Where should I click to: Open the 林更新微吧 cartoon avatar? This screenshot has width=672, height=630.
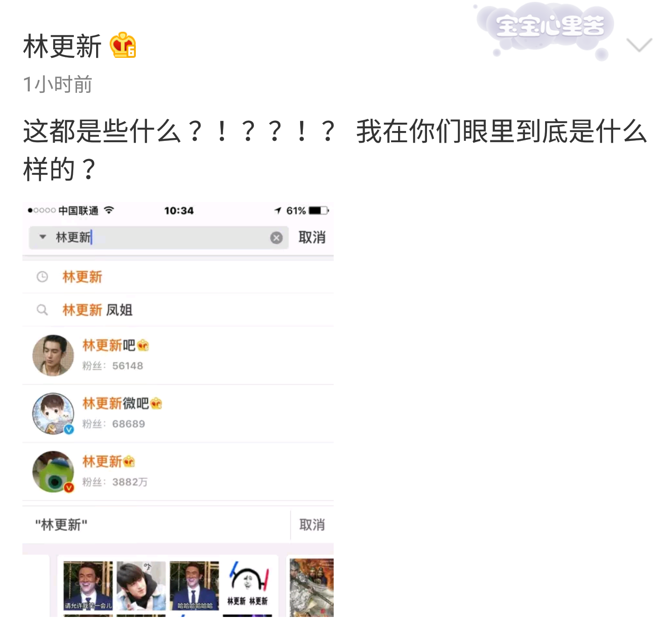coord(53,414)
